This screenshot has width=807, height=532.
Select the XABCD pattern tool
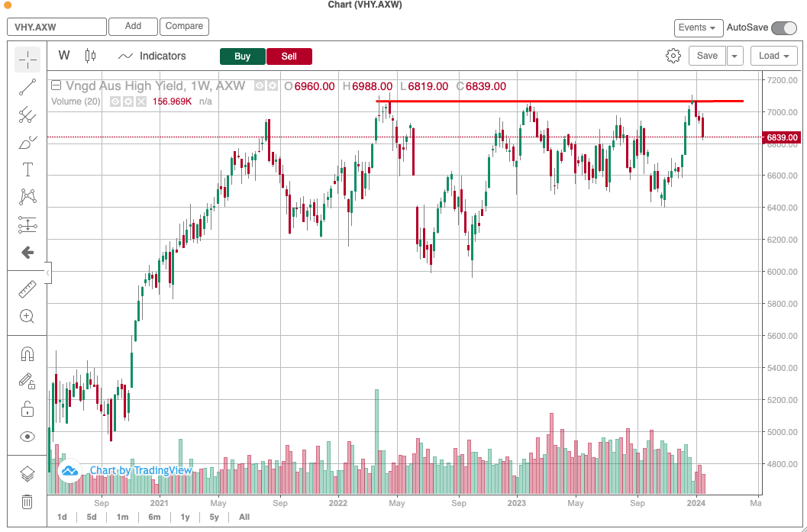click(x=27, y=196)
